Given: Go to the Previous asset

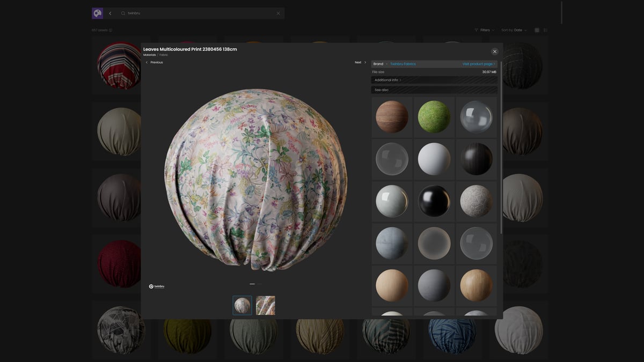Looking at the screenshot, I should tap(155, 62).
